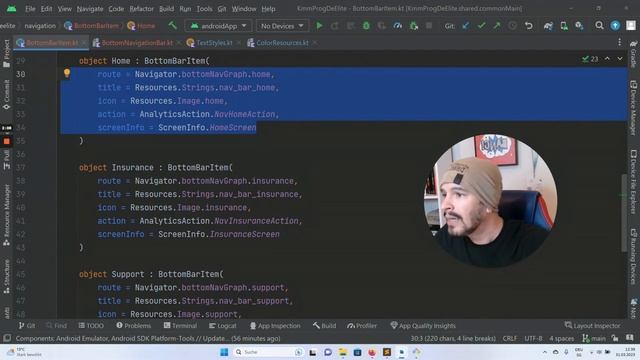Click the blue update available arrow icon
The image size is (640, 360).
point(615,26)
